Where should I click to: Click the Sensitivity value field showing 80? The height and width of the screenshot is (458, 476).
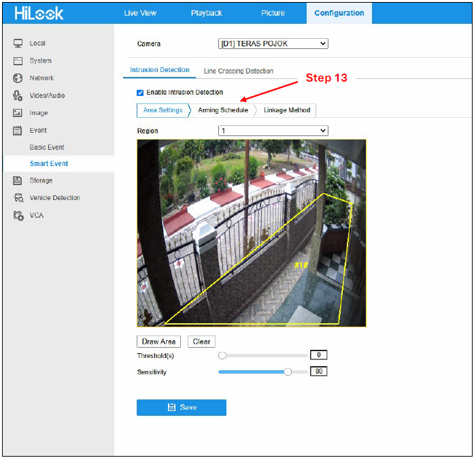319,371
